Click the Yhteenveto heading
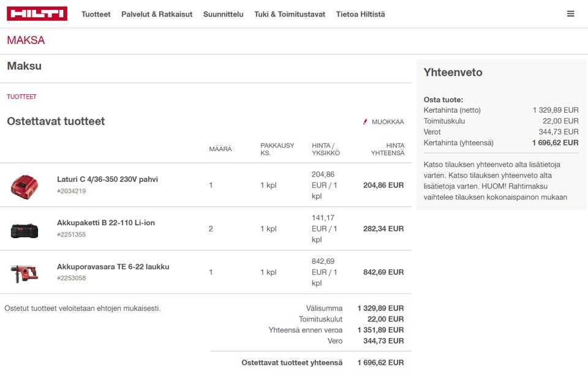 pos(453,72)
